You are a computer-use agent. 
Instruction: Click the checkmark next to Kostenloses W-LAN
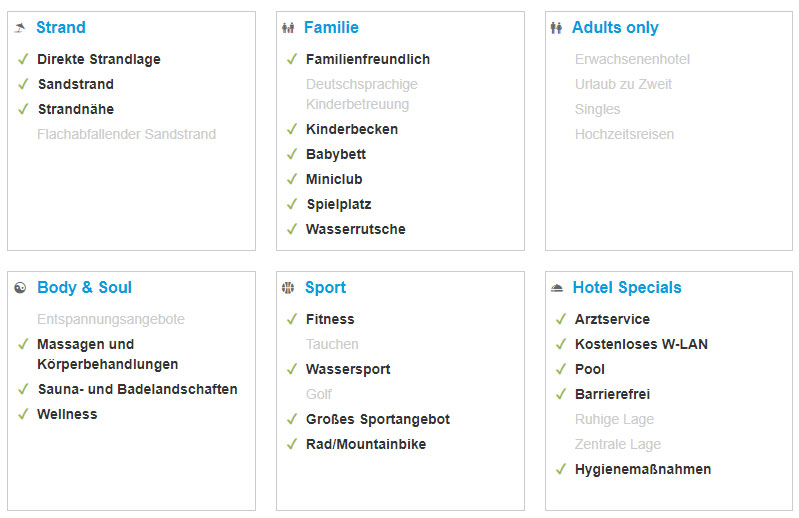click(560, 344)
